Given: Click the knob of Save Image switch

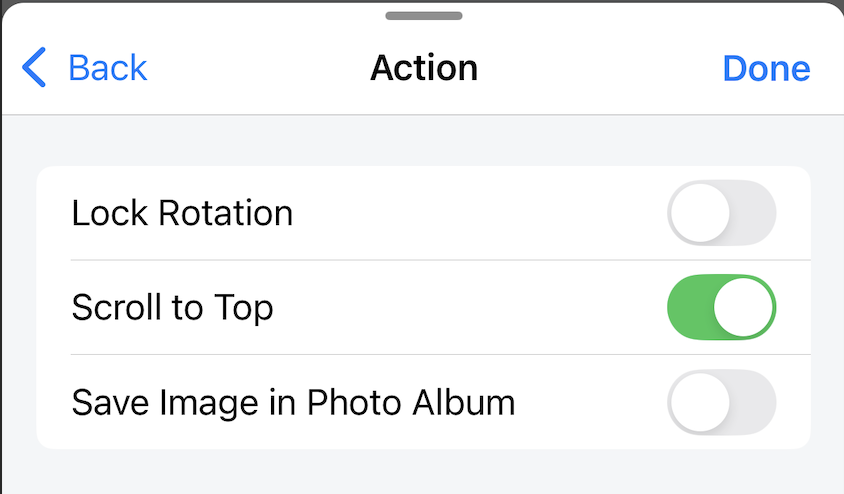Looking at the screenshot, I should point(700,402).
